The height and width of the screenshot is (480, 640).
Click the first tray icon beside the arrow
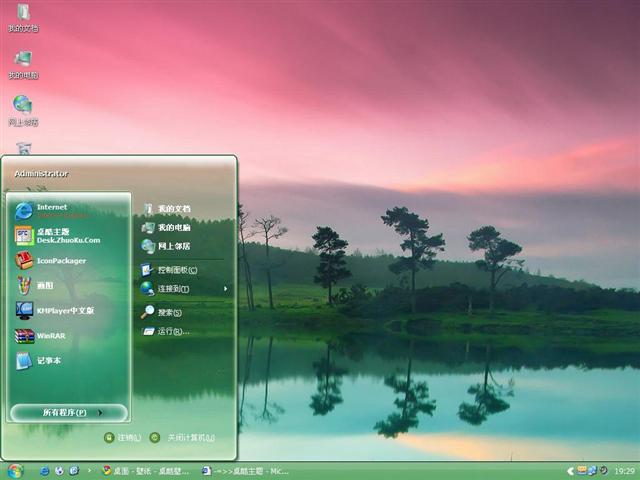point(582,470)
